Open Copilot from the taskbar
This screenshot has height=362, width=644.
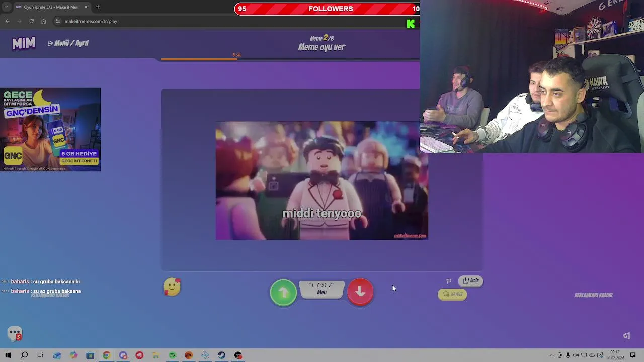tap(74, 355)
